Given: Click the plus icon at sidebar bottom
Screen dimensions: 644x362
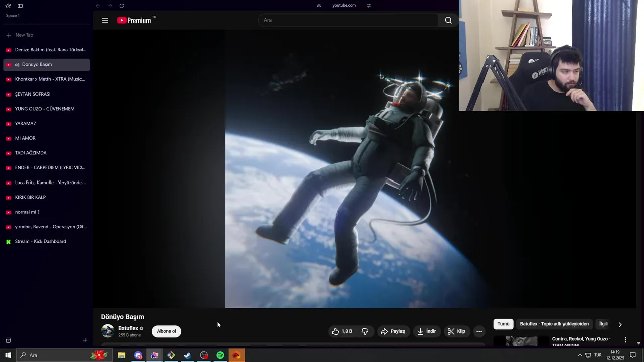Looking at the screenshot, I should point(85,340).
